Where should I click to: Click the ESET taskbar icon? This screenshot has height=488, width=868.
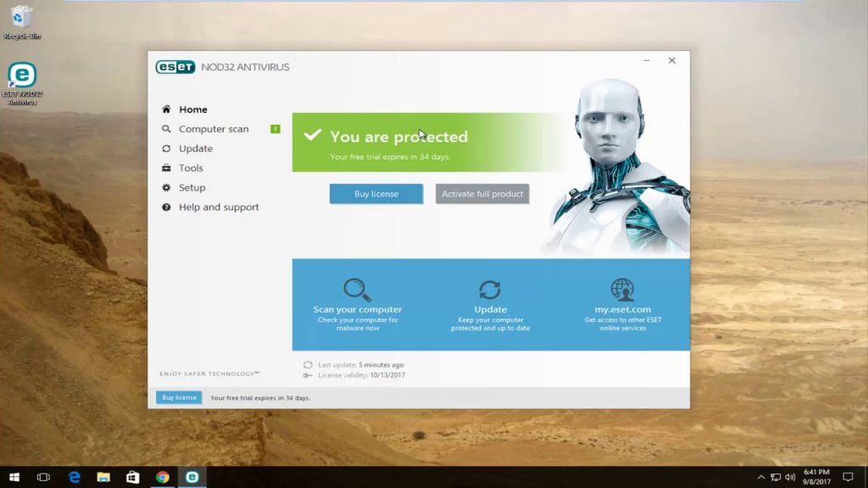click(x=192, y=477)
